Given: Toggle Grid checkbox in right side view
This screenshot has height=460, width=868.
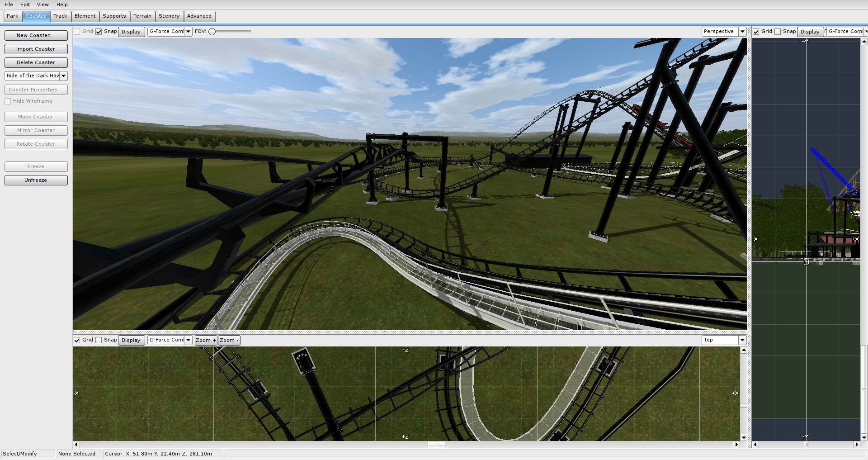Looking at the screenshot, I should 756,32.
